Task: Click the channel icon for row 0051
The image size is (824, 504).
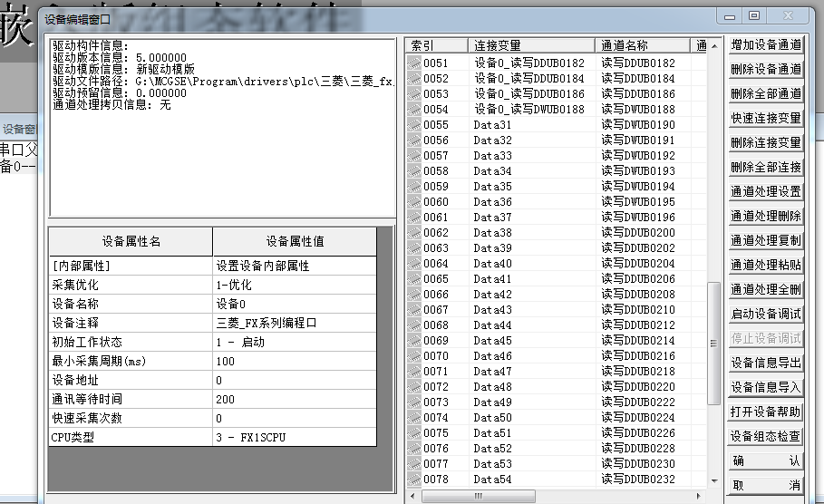Action: click(414, 63)
